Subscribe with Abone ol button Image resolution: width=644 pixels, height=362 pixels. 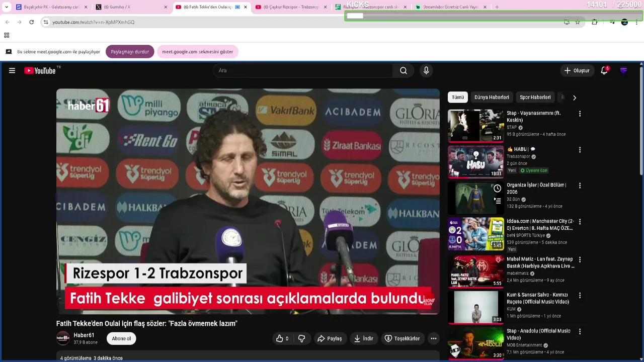(121, 339)
